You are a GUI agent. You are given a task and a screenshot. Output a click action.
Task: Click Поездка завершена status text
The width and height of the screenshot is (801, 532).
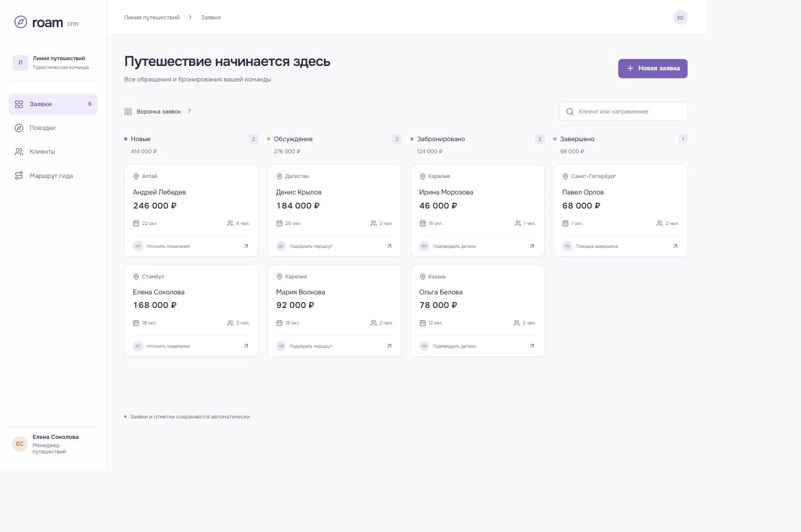click(x=596, y=246)
